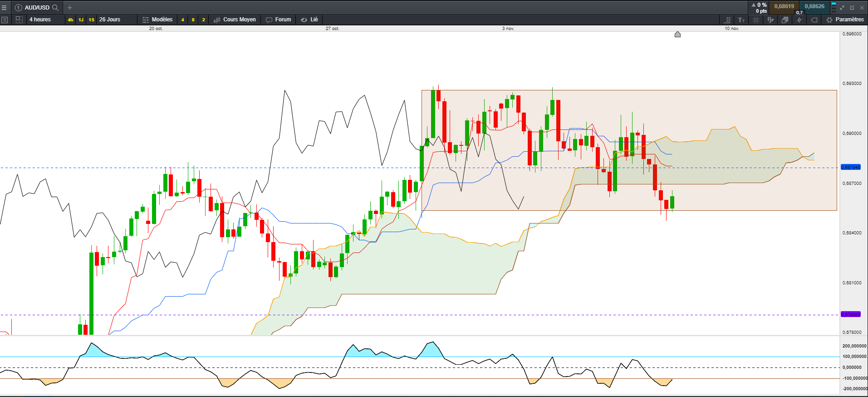Open the Paramètres settings menu
The width and height of the screenshot is (868, 397).
point(845,20)
